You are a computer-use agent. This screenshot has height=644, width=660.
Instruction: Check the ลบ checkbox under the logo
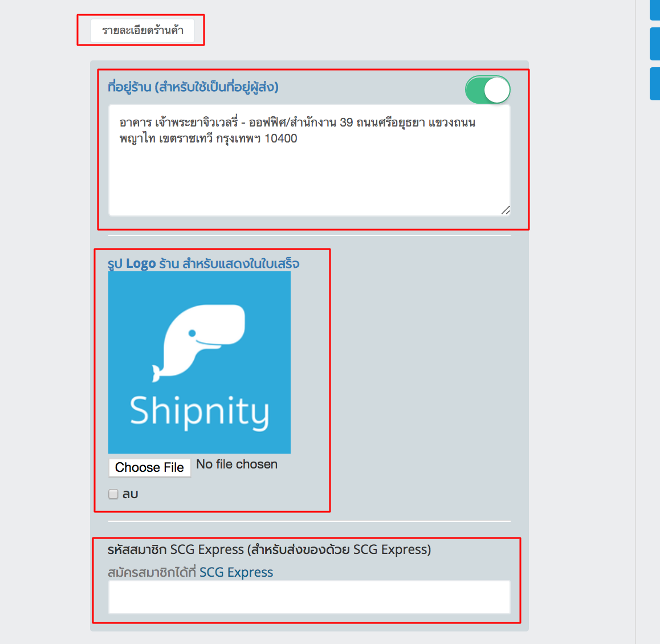click(112, 494)
